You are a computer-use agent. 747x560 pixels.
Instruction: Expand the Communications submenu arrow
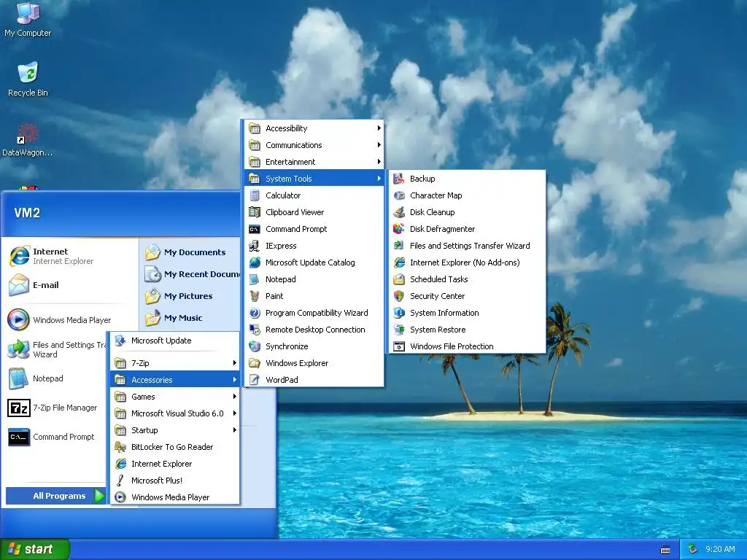(x=379, y=145)
